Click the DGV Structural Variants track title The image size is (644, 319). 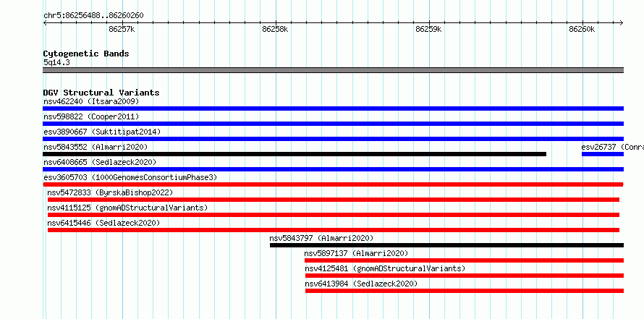click(101, 93)
